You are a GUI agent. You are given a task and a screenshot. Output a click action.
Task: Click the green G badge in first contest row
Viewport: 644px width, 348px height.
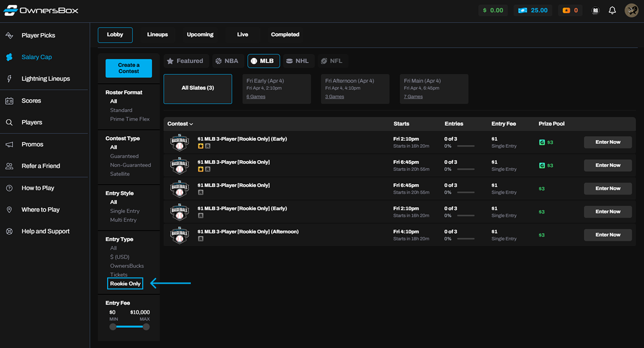pos(542,143)
